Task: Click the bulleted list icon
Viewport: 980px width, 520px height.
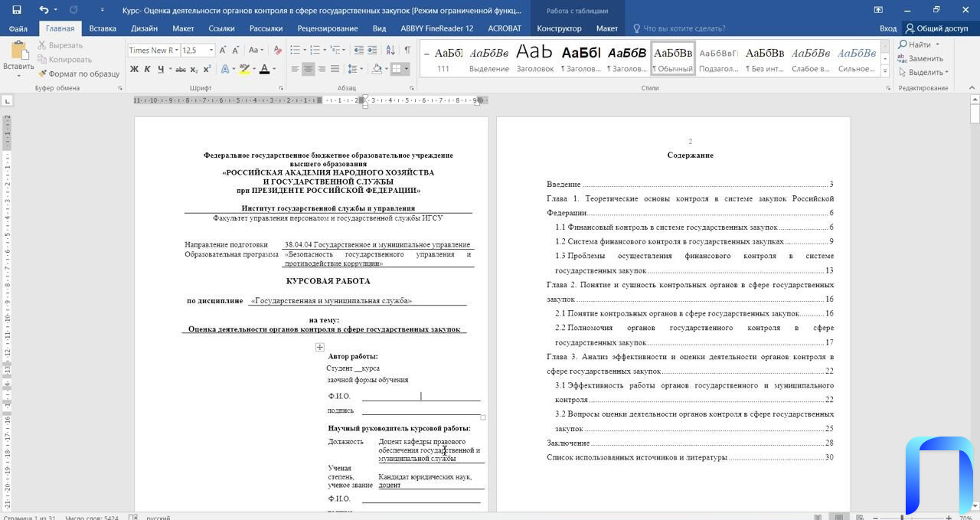Action: 295,50
